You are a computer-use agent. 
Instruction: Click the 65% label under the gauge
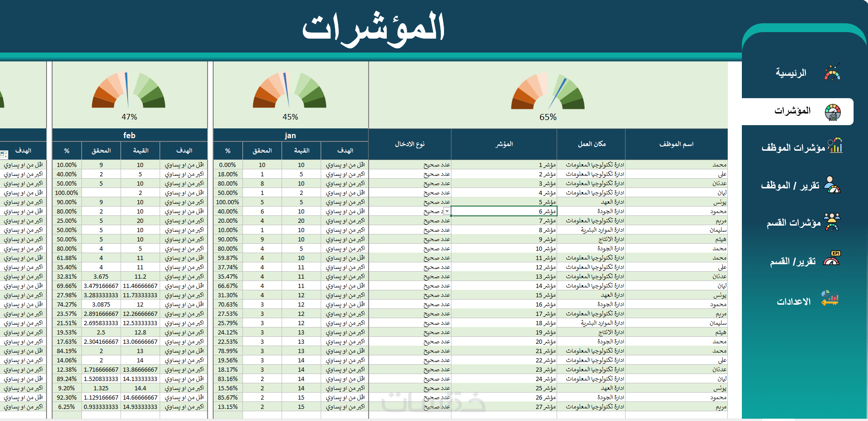(548, 117)
